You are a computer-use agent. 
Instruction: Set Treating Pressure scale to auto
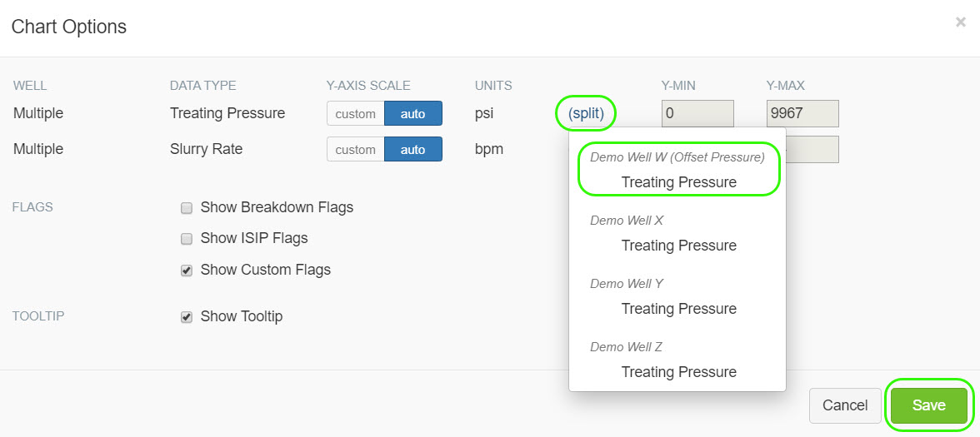pos(412,114)
